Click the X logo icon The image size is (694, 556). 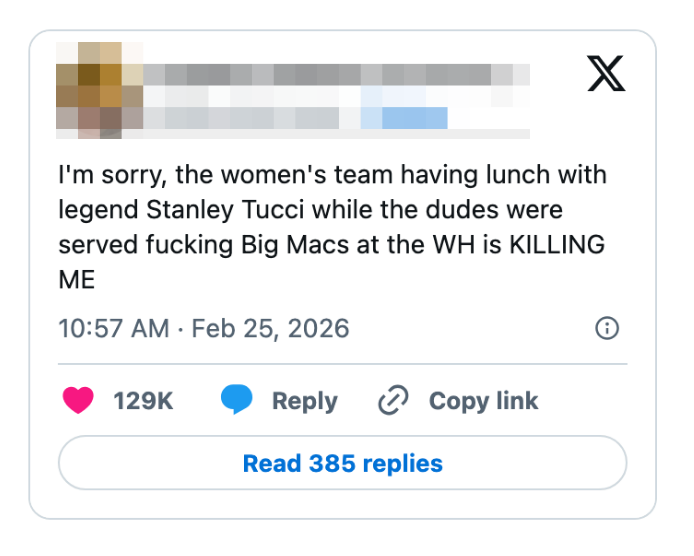click(x=606, y=73)
